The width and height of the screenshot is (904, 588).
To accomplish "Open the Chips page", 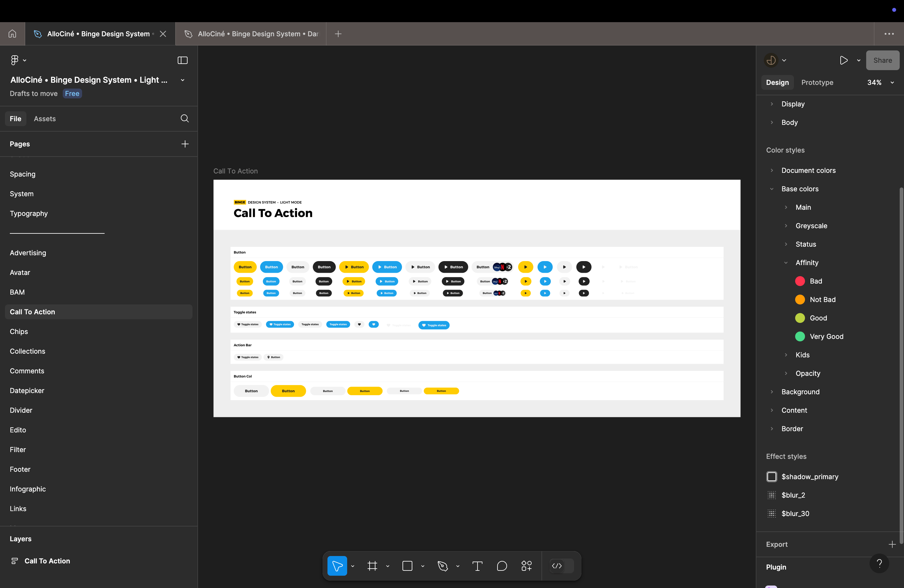I will [19, 332].
